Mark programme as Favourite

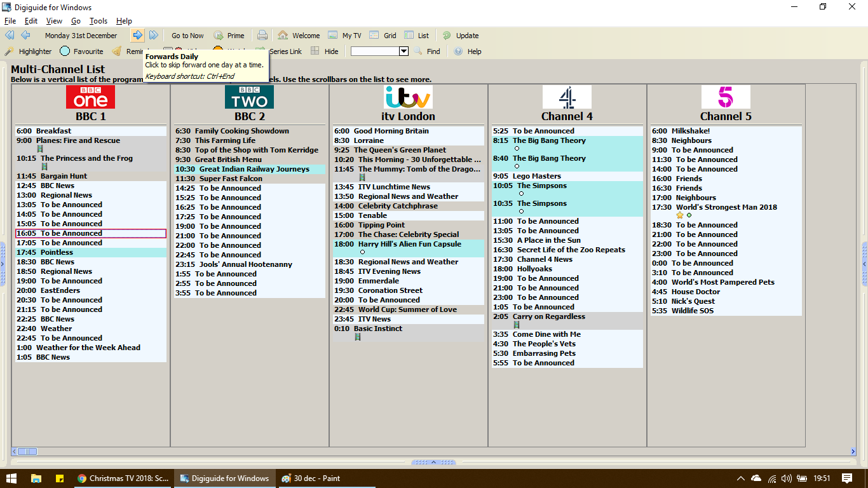click(x=81, y=51)
